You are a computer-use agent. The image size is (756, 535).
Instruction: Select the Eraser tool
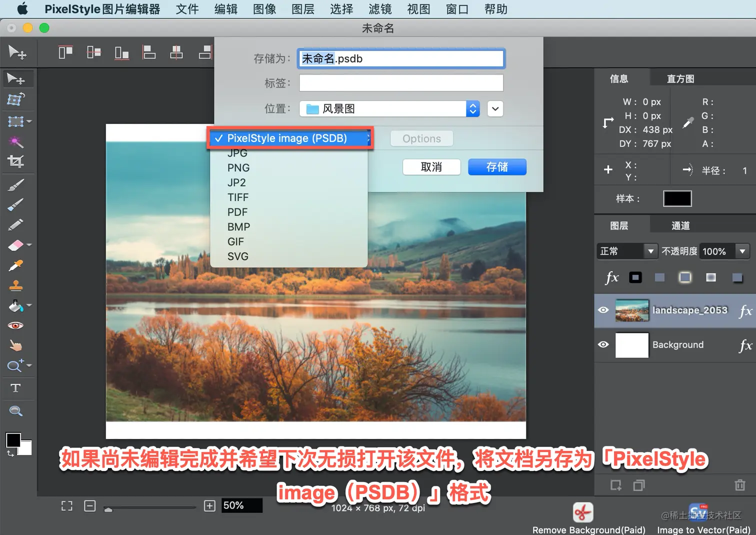click(x=16, y=245)
